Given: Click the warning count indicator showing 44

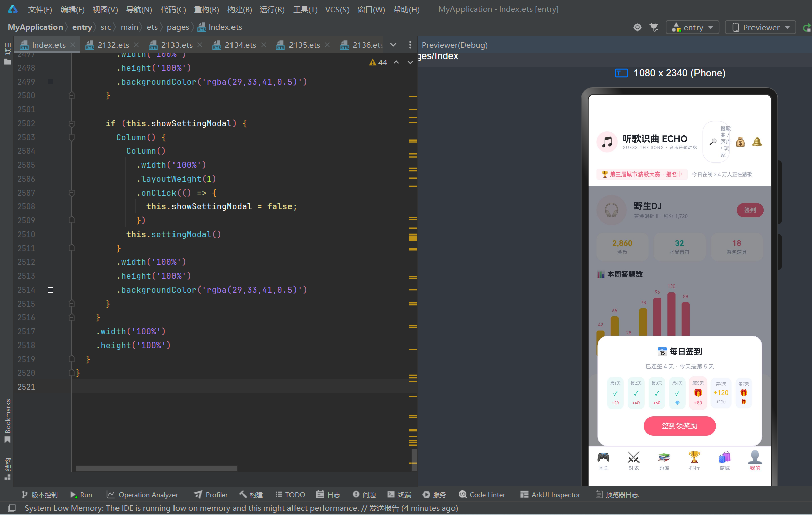Looking at the screenshot, I should (x=378, y=62).
